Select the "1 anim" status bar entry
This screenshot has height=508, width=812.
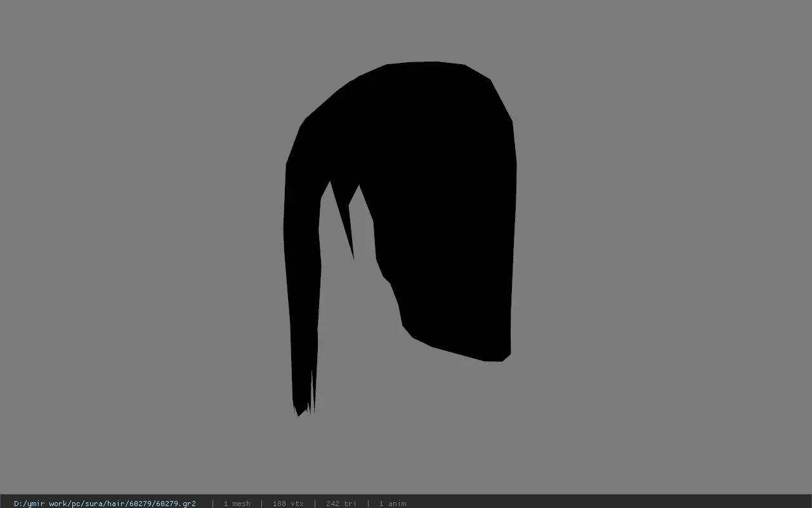(x=393, y=504)
